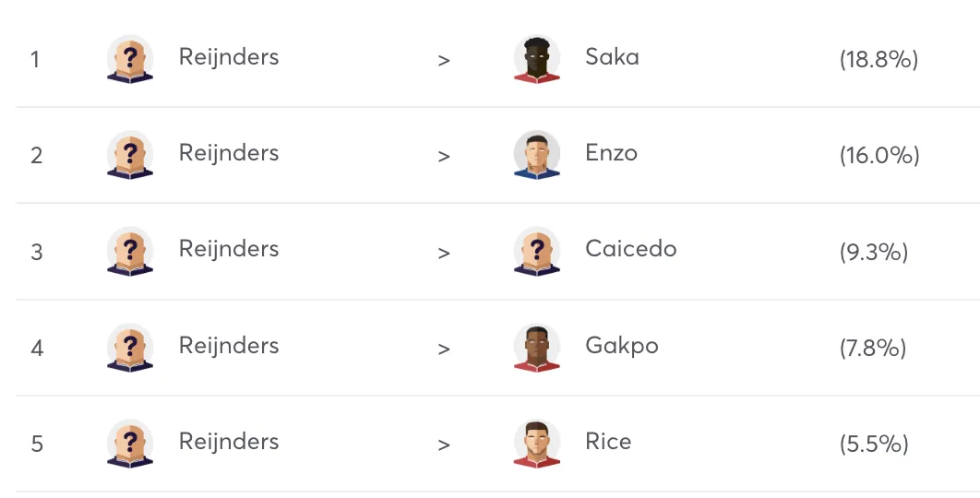Select the Enzo player name

pyautogui.click(x=611, y=153)
